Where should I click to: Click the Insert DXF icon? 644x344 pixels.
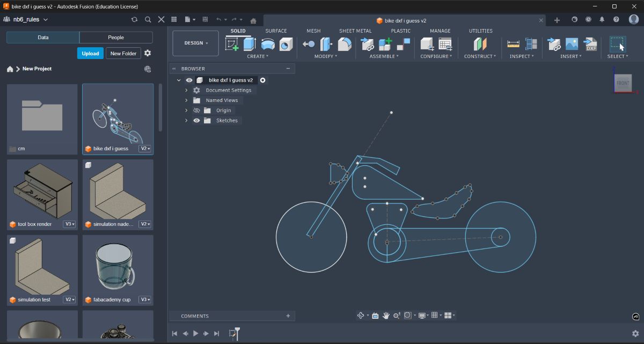coord(590,45)
